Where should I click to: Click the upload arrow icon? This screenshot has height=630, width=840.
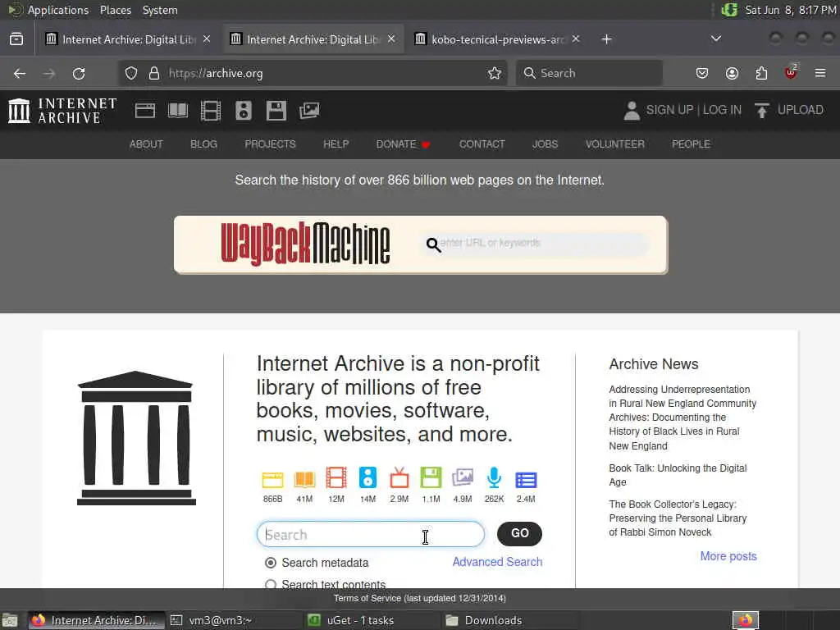[761, 111]
